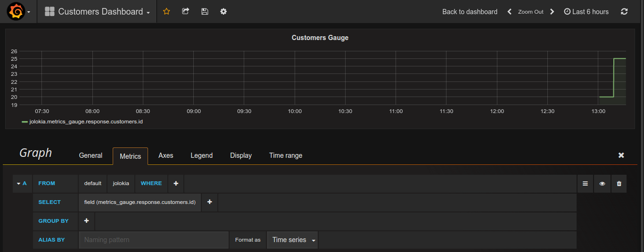Switch to the Axes tab
Image resolution: width=644 pixels, height=252 pixels.
coord(166,155)
